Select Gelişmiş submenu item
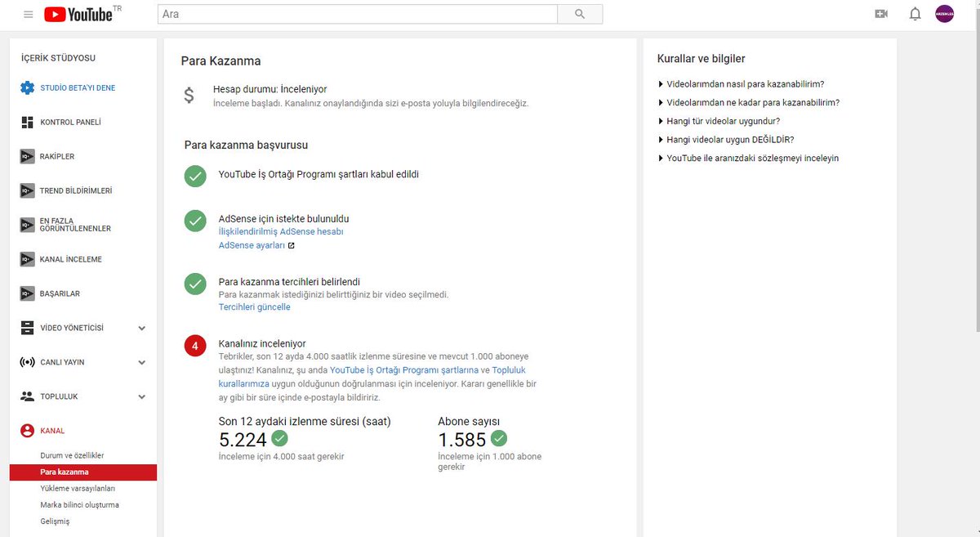Screen dimensions: 980x537 pyautogui.click(x=55, y=521)
